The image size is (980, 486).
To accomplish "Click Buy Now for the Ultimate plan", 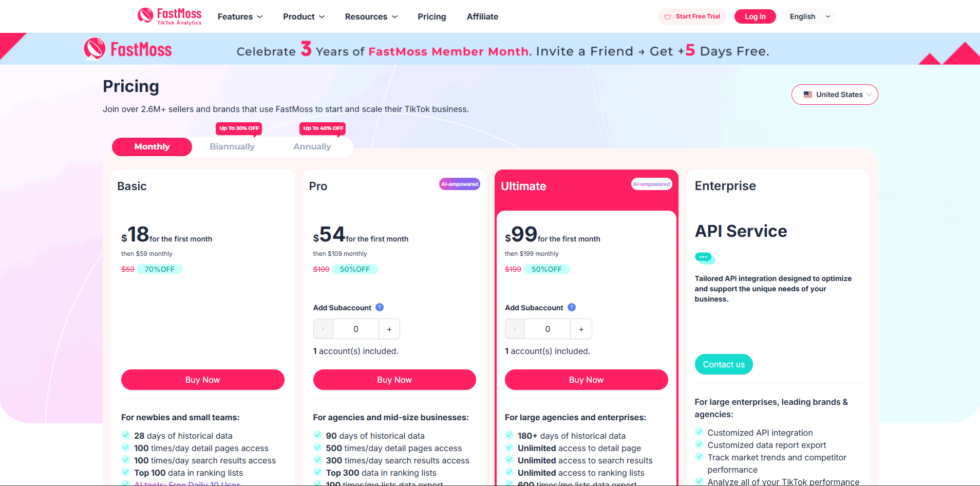I will 586,380.
